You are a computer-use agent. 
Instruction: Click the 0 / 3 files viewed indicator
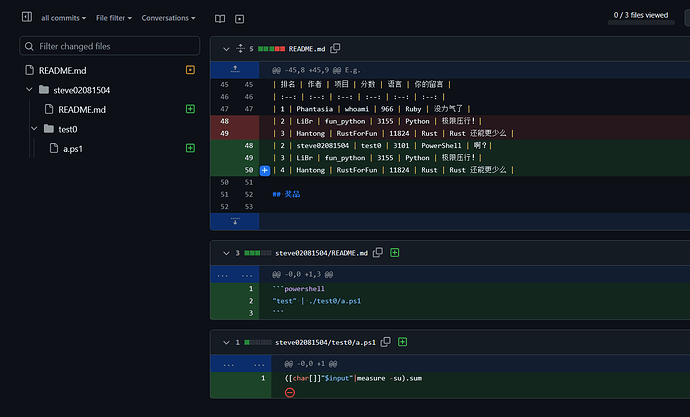[x=641, y=15]
